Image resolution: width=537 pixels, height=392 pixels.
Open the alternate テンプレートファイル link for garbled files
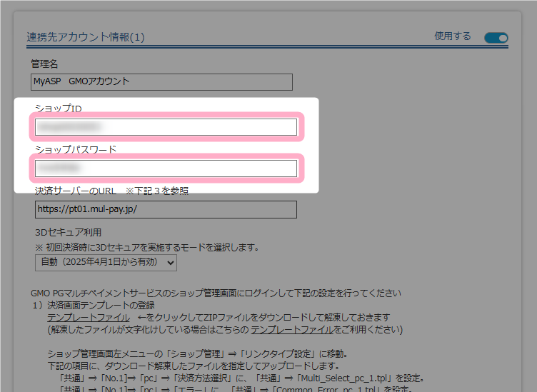click(x=291, y=330)
